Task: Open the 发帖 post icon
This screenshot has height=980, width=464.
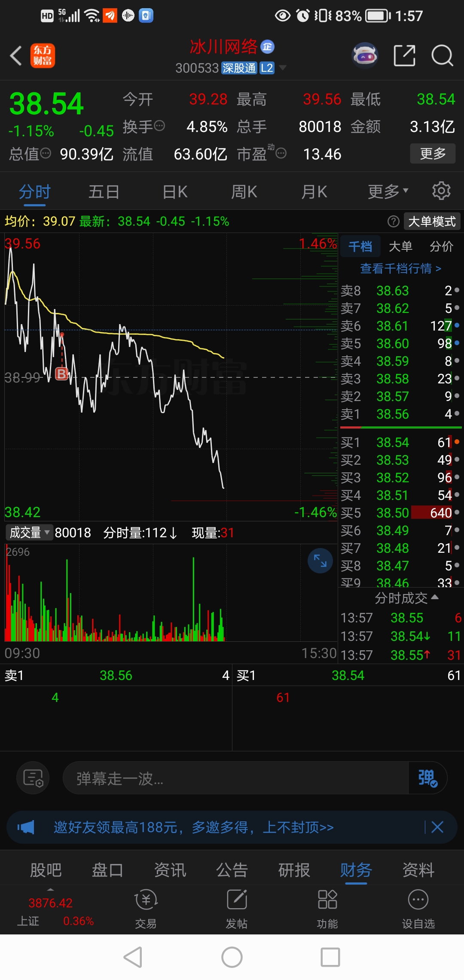Action: (x=237, y=909)
